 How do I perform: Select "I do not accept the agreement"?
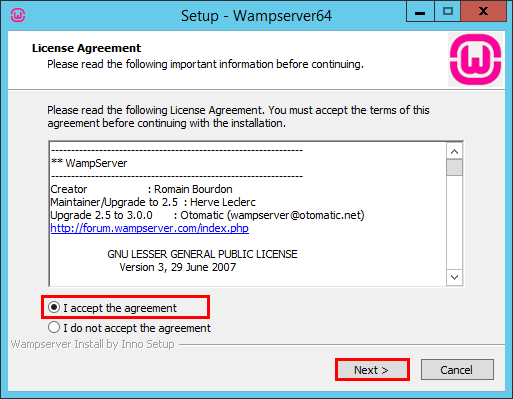click(x=129, y=328)
